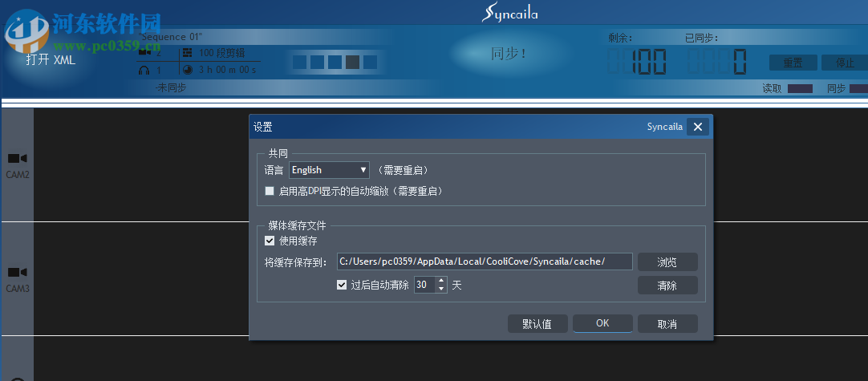Click the duration clock icon
The height and width of the screenshot is (381, 868).
coord(188,71)
